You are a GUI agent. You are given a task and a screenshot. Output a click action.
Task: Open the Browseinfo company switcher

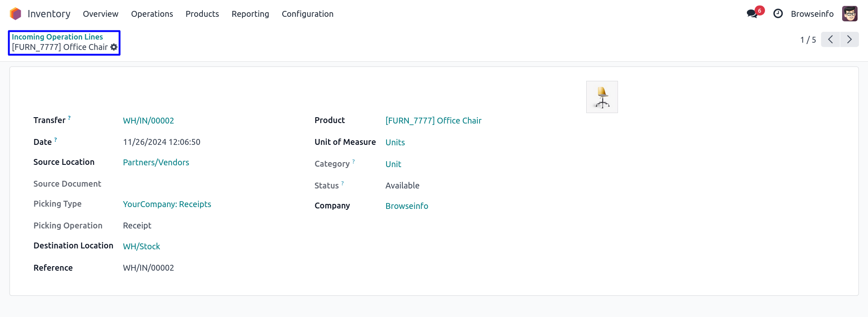(x=812, y=14)
